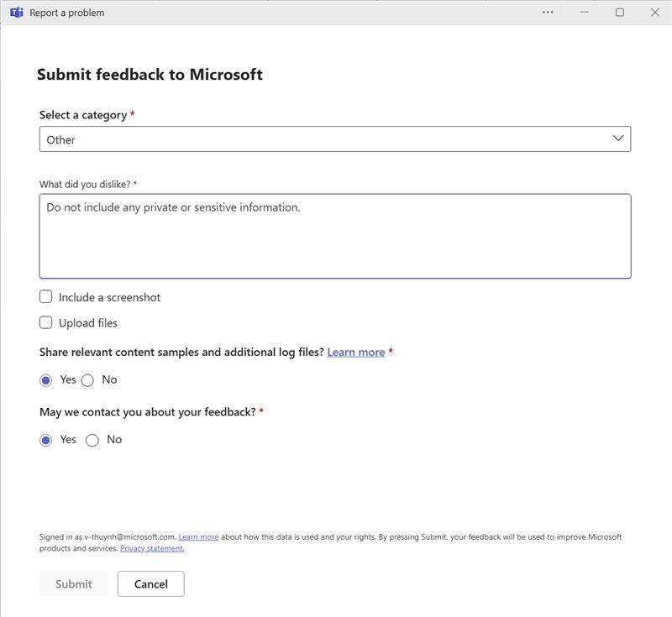Choose No for contact about feedback
This screenshot has height=617, width=672.
92,440
